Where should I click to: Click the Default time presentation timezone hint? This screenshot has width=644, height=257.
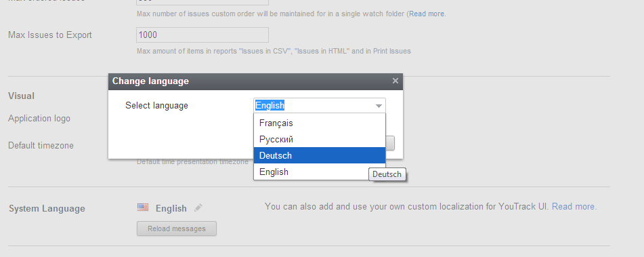click(x=192, y=162)
